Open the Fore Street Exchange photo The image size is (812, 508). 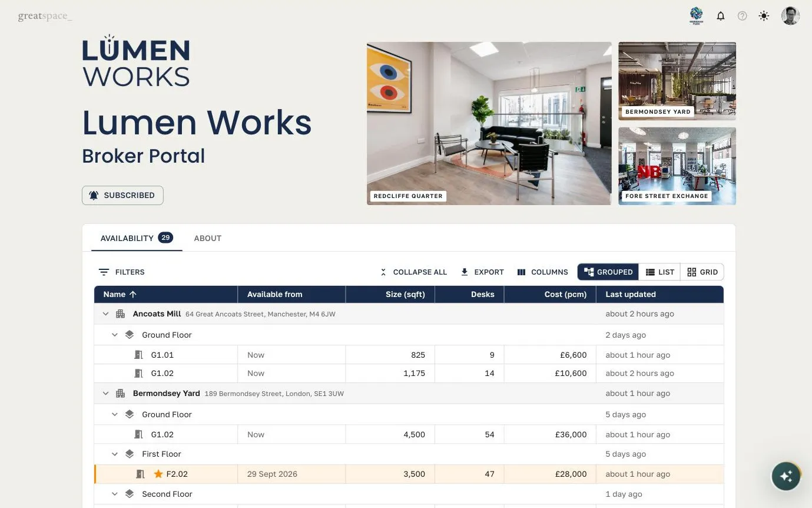[677, 166]
